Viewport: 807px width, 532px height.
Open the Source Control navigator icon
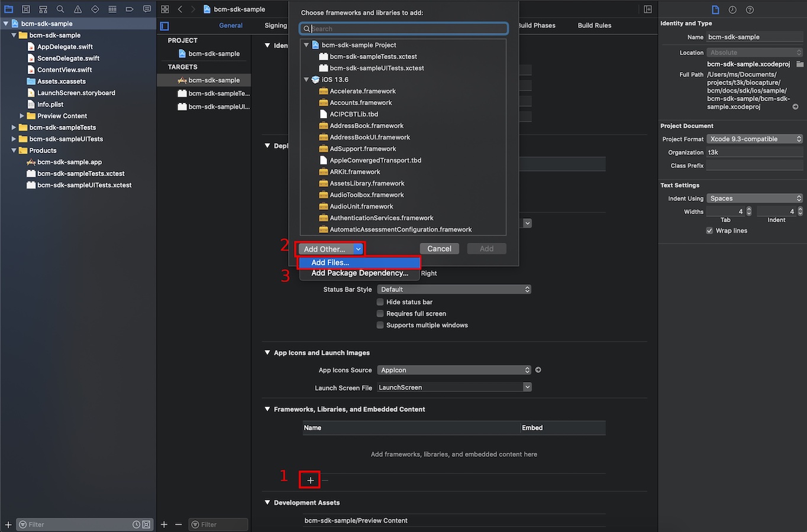[x=26, y=9]
